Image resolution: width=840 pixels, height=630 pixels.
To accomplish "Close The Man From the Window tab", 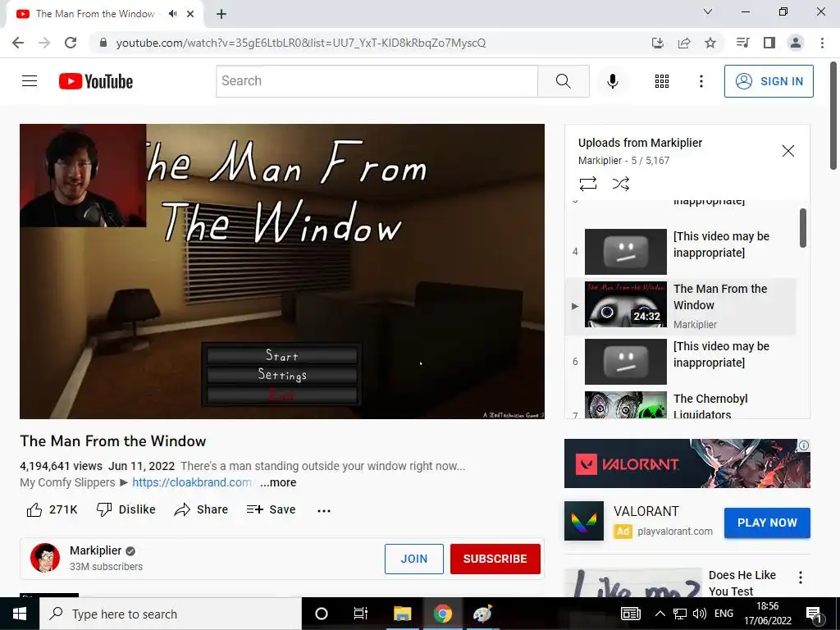I will coord(190,14).
